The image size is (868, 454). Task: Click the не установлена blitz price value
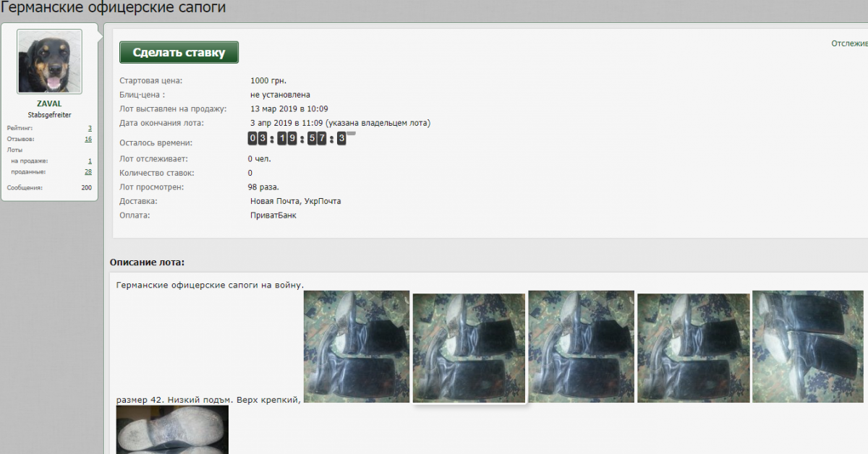(281, 95)
